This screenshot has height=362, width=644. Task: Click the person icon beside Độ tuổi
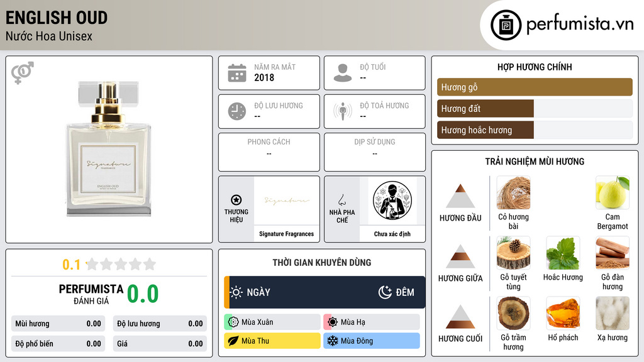343,73
